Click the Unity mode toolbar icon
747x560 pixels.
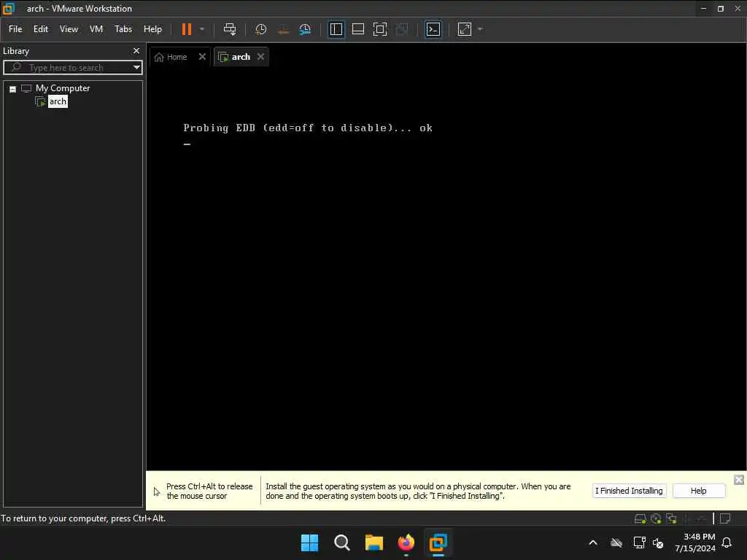tap(402, 29)
